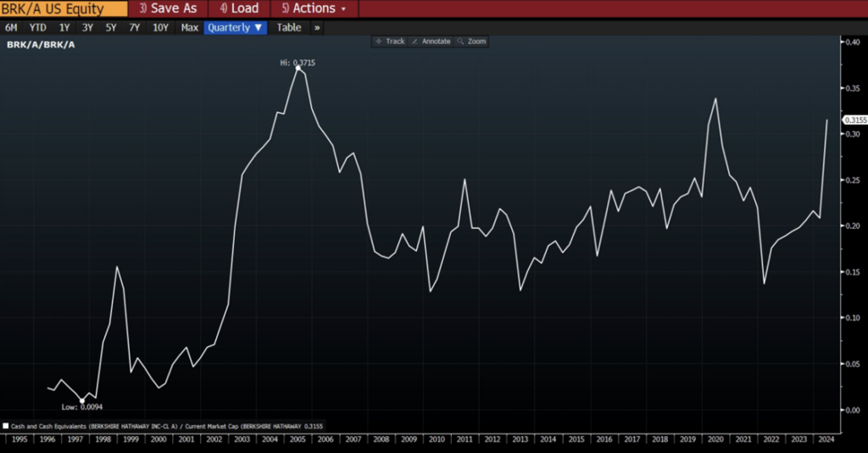Screen dimensions: 868x453
Task: Select the 10Y time range
Action: tap(160, 27)
